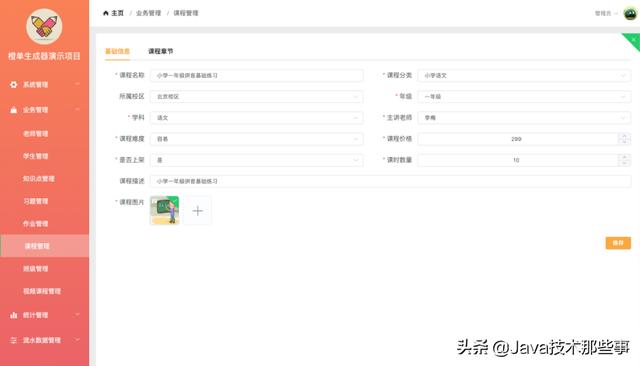Open the 年级 dropdown

[x=524, y=97]
